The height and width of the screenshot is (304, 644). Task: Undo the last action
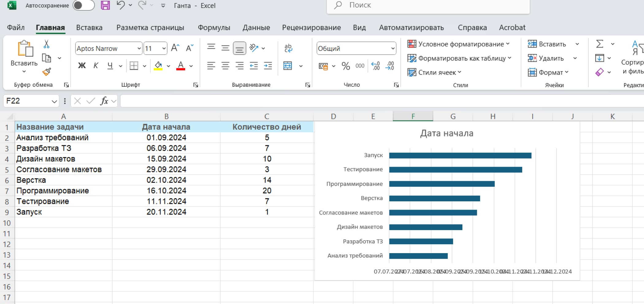[x=121, y=5]
